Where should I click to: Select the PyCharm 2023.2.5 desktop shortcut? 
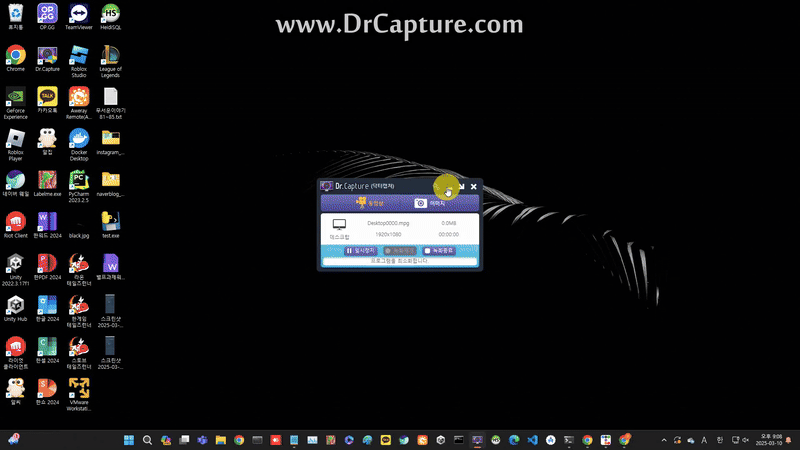click(x=79, y=187)
